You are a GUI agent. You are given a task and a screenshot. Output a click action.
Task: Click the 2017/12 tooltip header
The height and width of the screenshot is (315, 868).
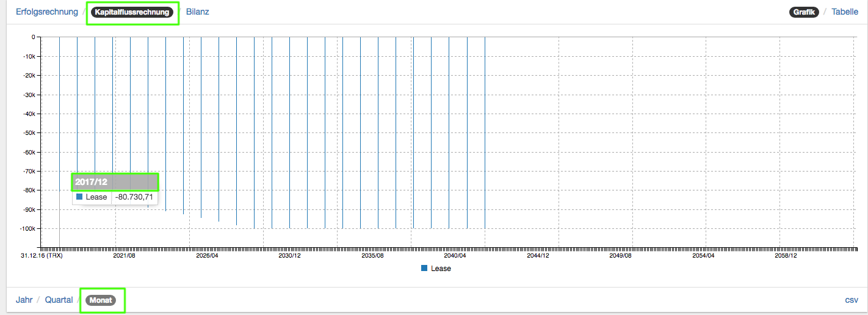(115, 182)
